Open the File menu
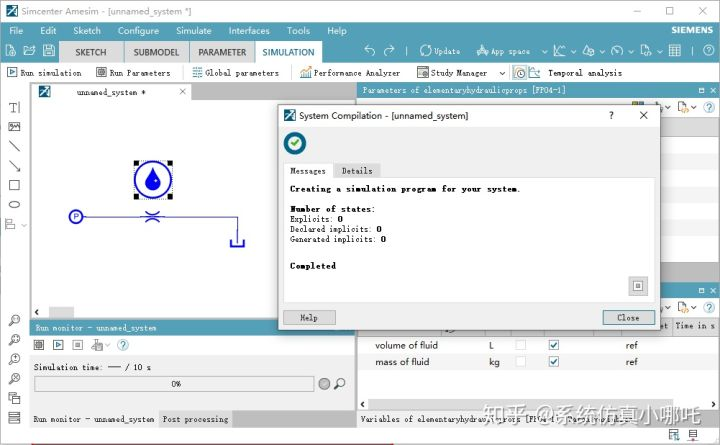 [x=16, y=31]
